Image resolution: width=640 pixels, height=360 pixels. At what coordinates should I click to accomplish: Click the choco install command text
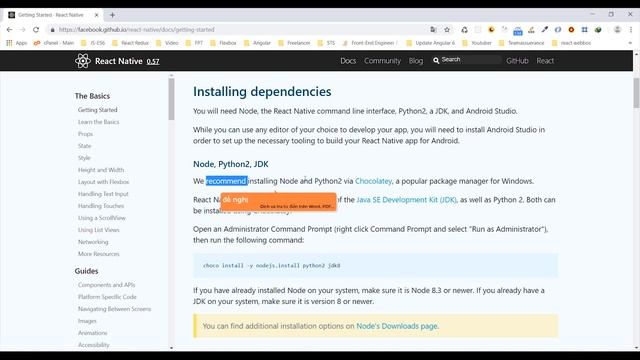pyautogui.click(x=271, y=265)
